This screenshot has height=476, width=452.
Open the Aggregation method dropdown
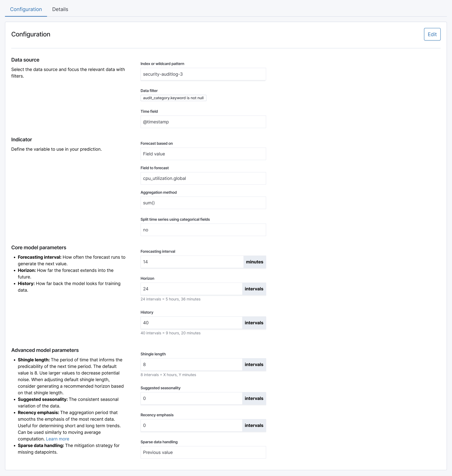[203, 203]
